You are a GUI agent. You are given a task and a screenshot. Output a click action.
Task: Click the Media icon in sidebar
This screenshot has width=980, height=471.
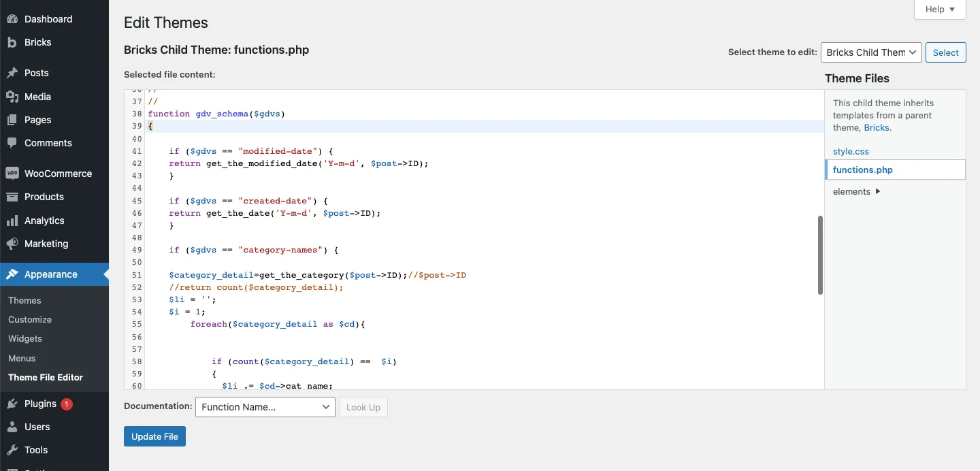[x=12, y=97]
